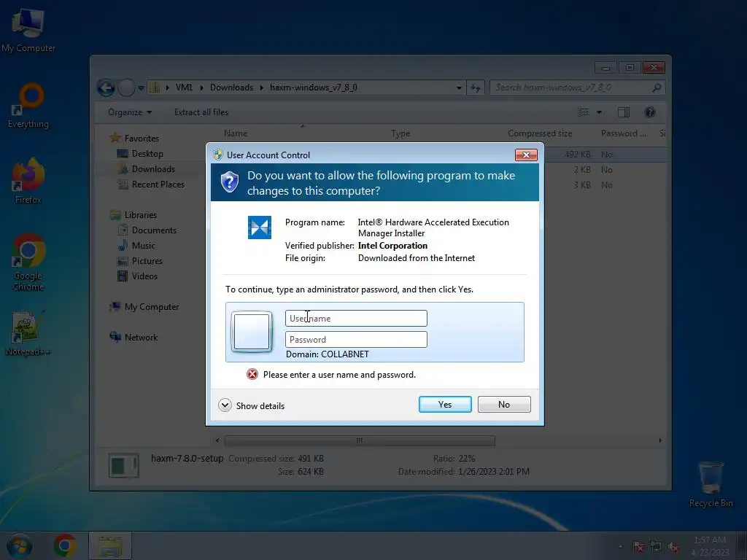Click the network status tray icon

click(656, 547)
